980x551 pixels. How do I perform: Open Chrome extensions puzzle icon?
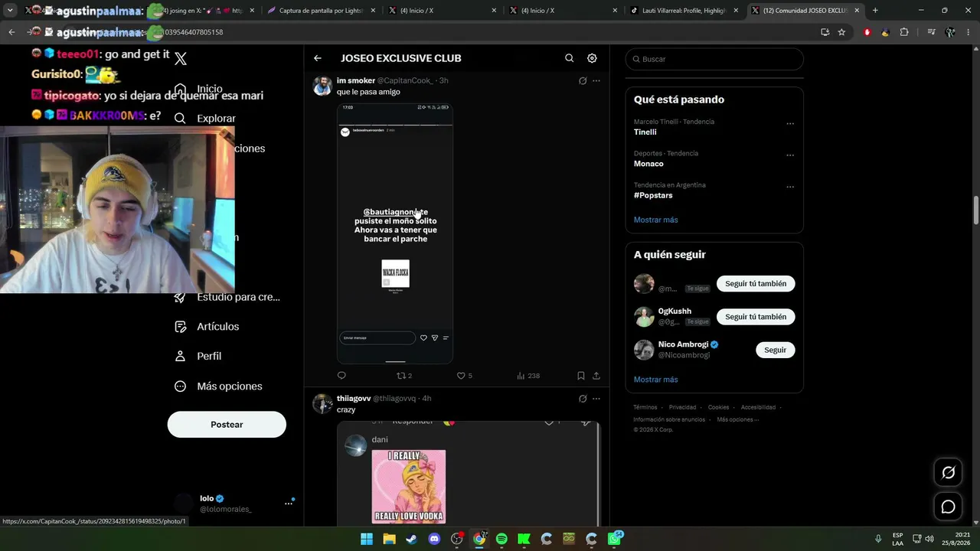(x=904, y=32)
